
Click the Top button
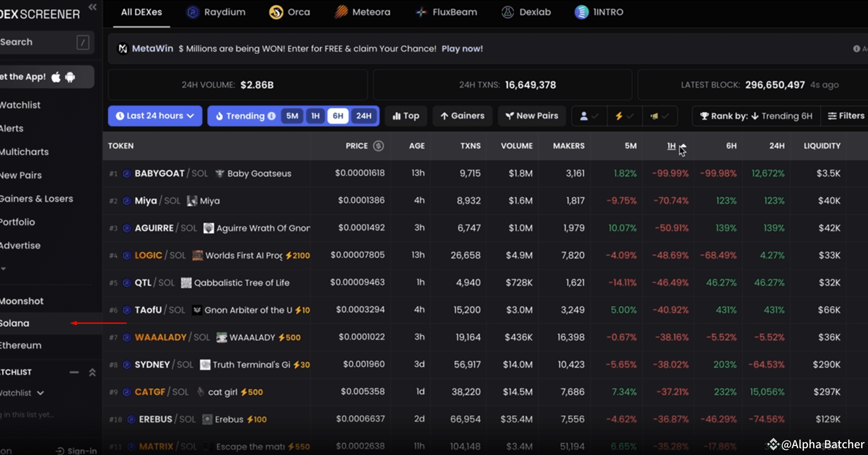[406, 116]
